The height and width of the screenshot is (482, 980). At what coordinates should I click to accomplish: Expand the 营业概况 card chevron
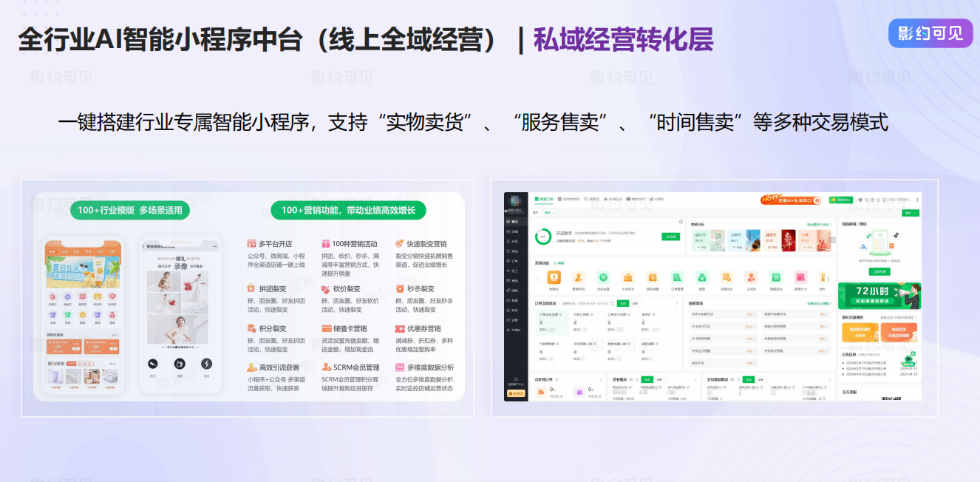[695, 379]
